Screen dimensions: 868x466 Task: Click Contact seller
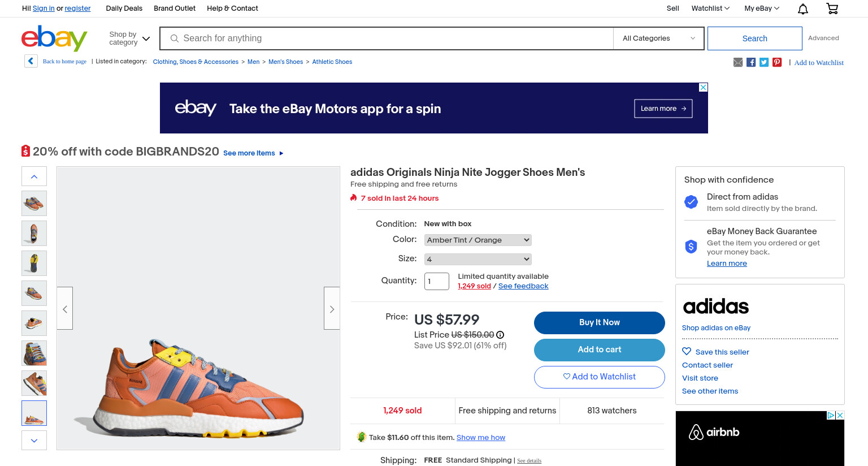pos(708,365)
